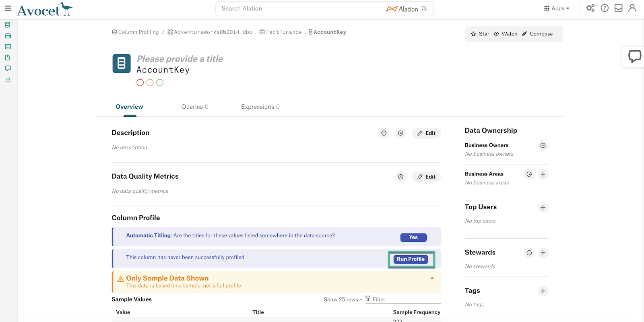The height and width of the screenshot is (322, 644).
Task: Click the AccountKey breadcrumb item
Action: point(327,32)
